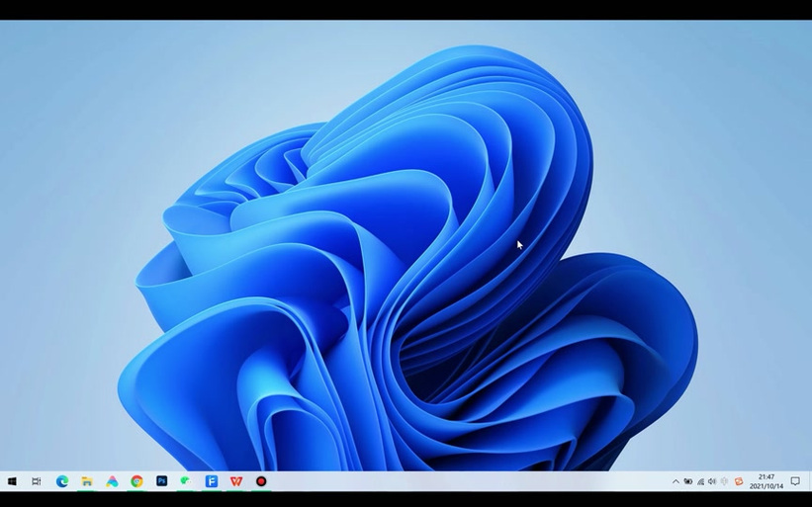Check the battery status icon
This screenshot has height=507, width=812.
tap(688, 481)
